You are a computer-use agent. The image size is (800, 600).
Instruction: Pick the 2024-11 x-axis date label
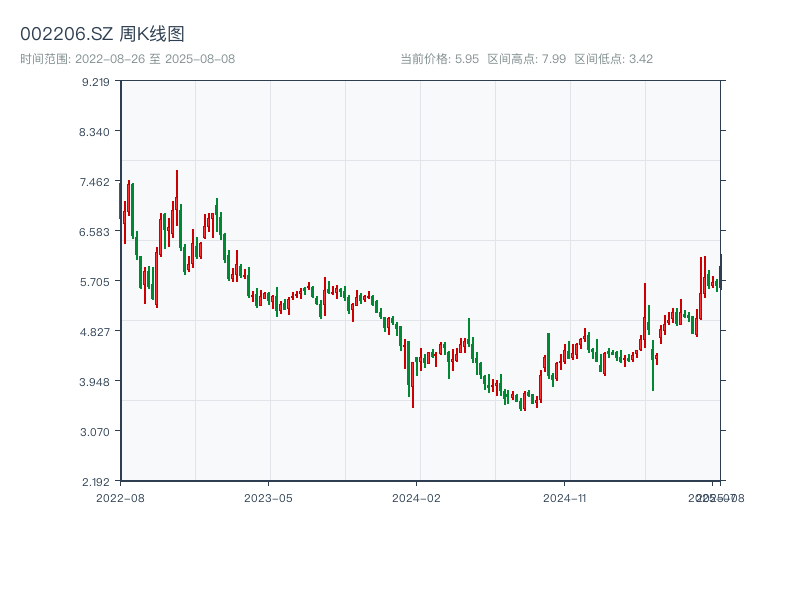pos(564,497)
